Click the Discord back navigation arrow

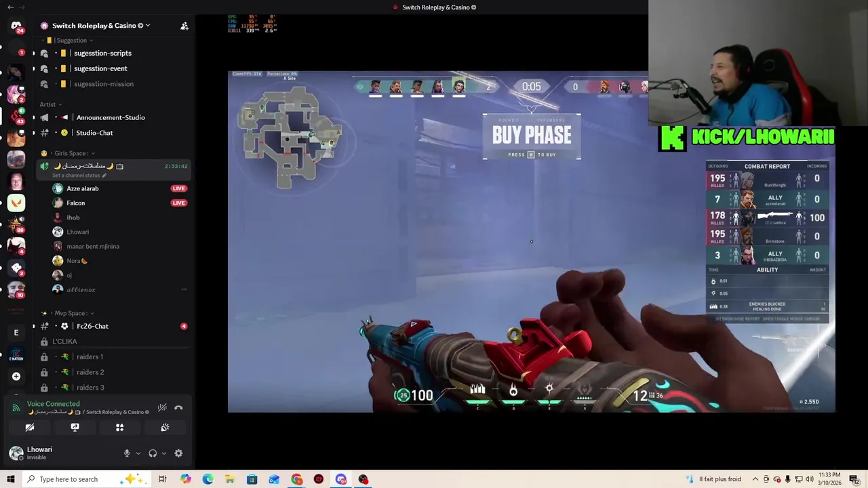tap(10, 7)
